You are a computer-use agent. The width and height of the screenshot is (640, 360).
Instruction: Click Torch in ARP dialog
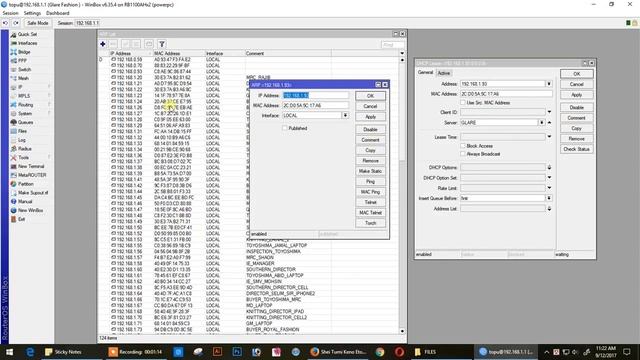pos(370,223)
